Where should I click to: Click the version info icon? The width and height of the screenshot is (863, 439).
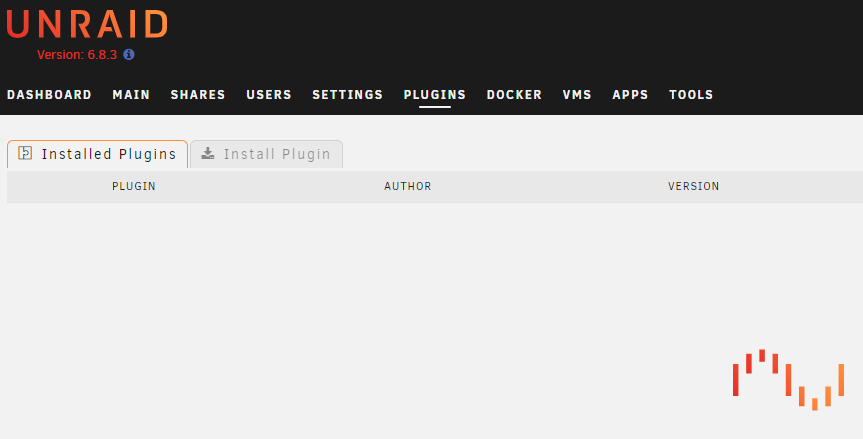click(x=129, y=54)
